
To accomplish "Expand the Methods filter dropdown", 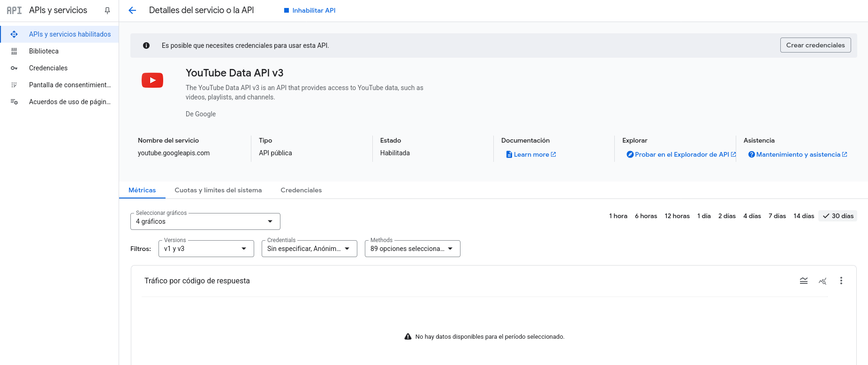I will (x=413, y=249).
